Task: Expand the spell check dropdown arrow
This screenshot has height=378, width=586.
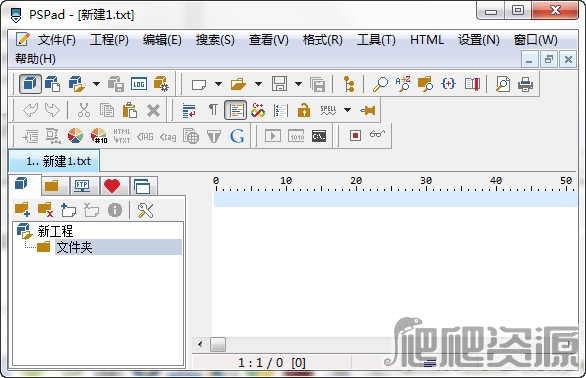Action: [x=348, y=110]
